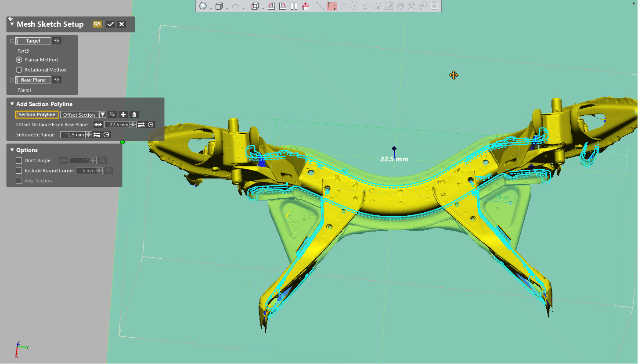Open the Offset Section 1 dropdown

(103, 114)
